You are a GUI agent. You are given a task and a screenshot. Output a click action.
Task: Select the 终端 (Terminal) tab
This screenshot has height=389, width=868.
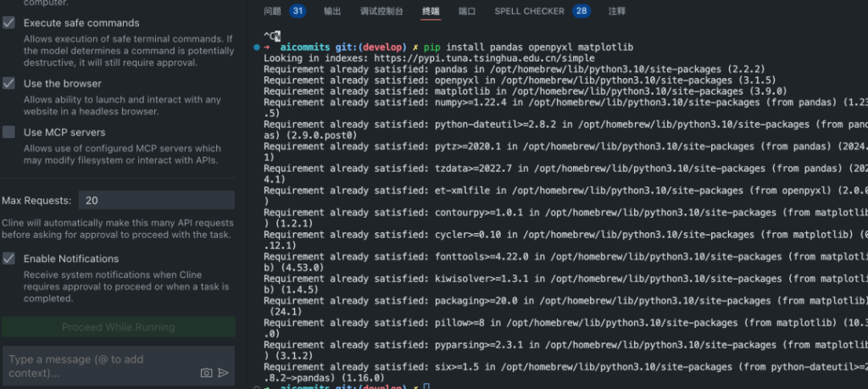click(x=431, y=11)
